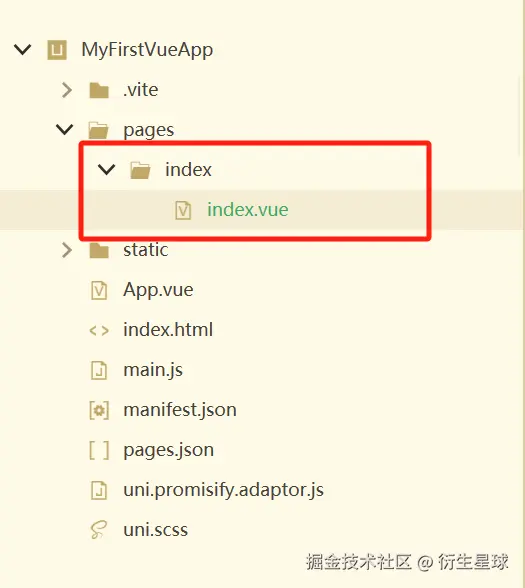Viewport: 525px width, 588px height.
Task: Click the .vite folder icon
Action: tap(99, 90)
